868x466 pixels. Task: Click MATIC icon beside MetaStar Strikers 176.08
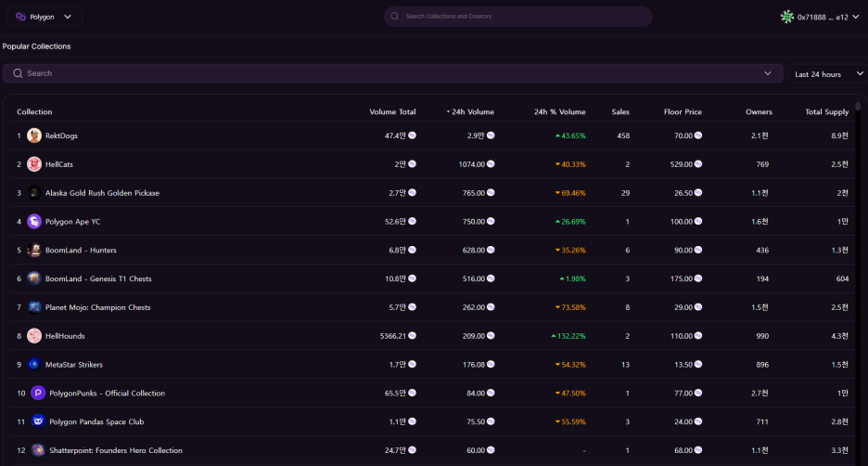[491, 365]
